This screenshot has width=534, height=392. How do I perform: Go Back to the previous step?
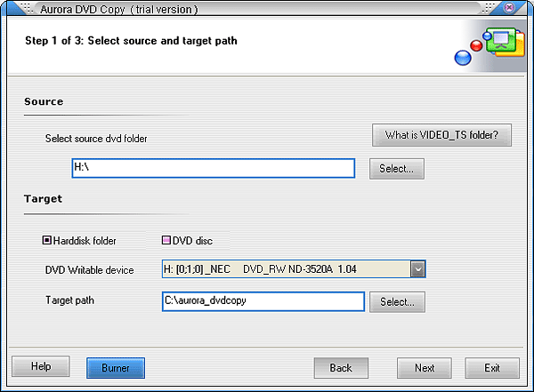pyautogui.click(x=341, y=367)
